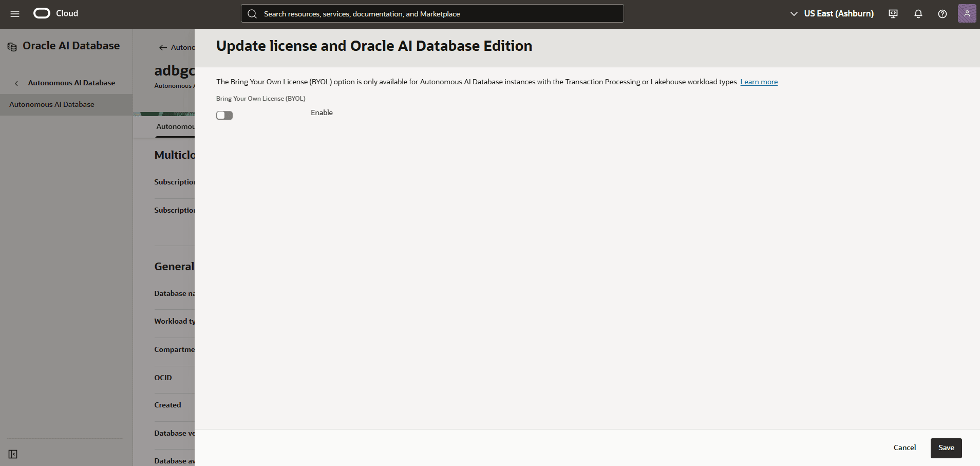This screenshot has height=466, width=980.
Task: Open the notifications bell
Action: tap(918, 14)
